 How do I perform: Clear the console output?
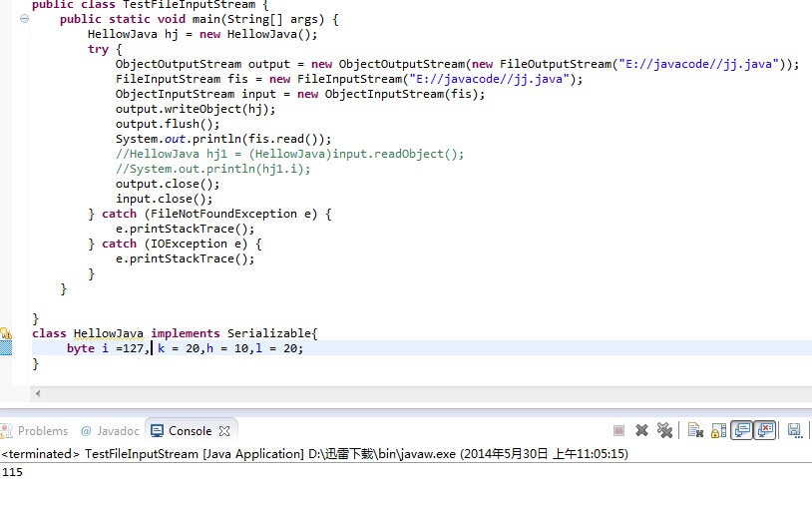(x=695, y=430)
